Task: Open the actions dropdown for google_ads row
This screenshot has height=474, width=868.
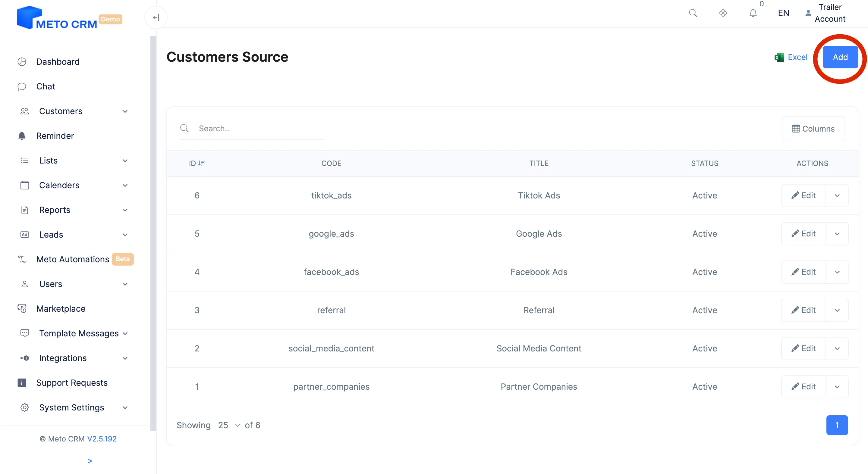Action: 837,234
